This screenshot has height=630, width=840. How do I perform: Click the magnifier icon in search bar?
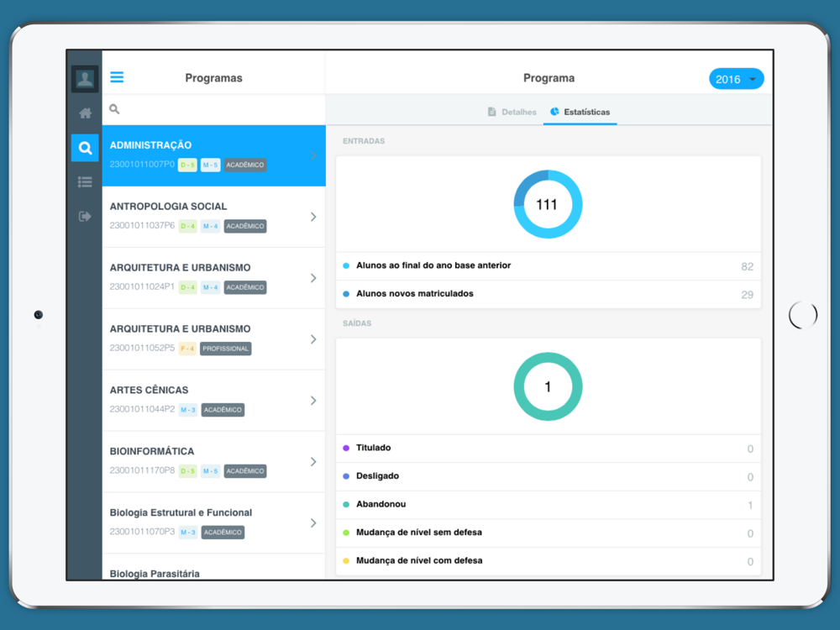[x=114, y=109]
